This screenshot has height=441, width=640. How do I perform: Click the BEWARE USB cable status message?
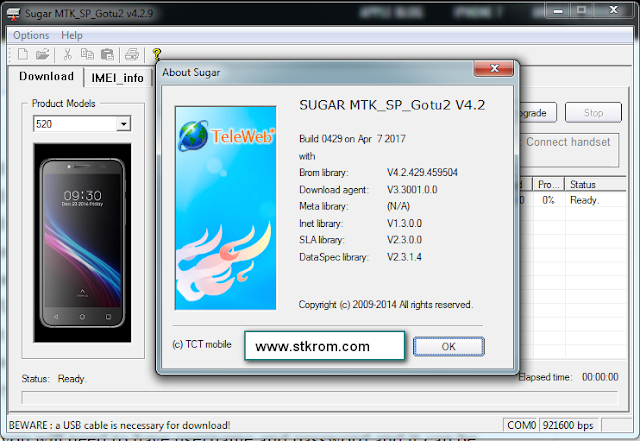pos(120,425)
